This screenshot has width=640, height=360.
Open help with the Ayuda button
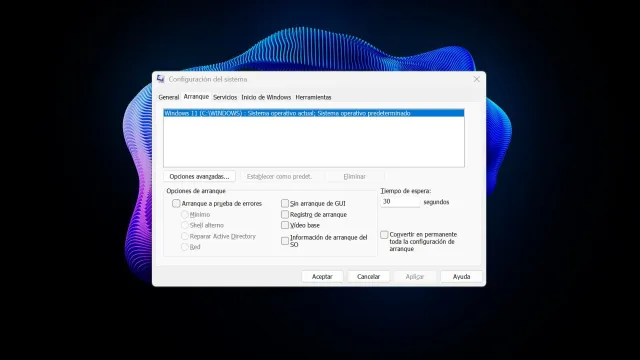pos(461,276)
